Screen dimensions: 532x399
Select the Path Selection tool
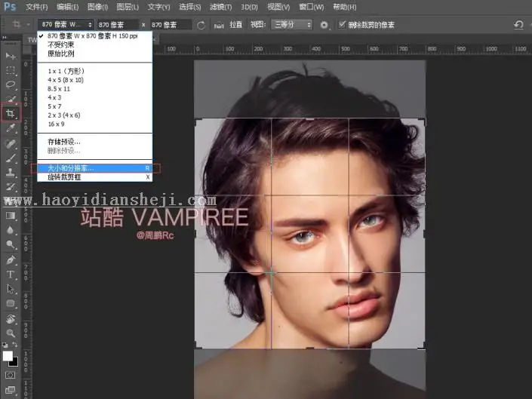11,289
